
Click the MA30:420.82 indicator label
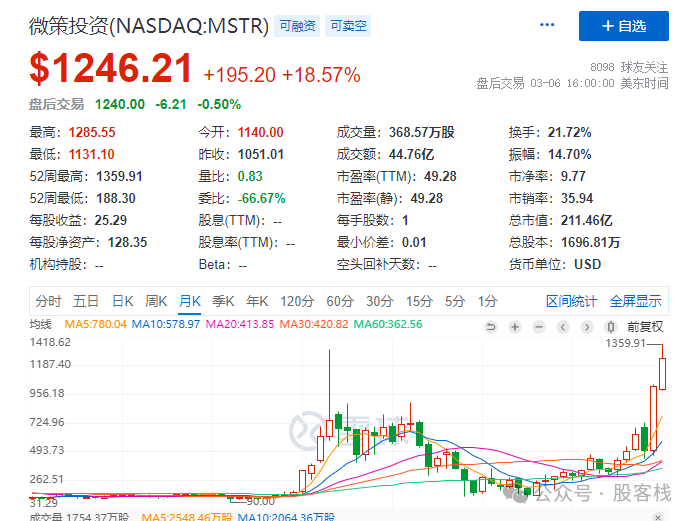pos(314,324)
